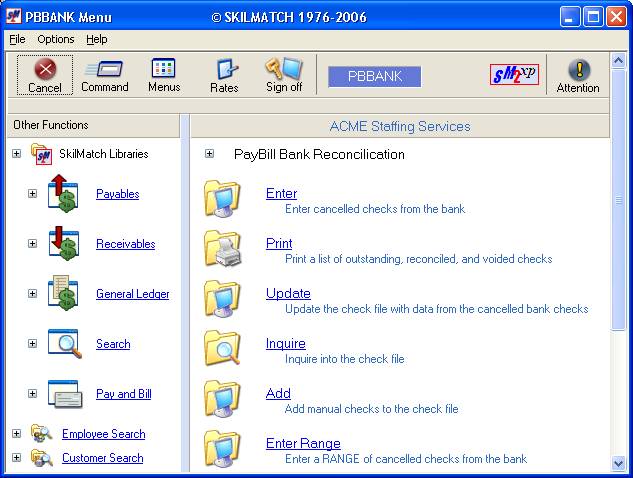Click the Employee Search folder icon
This screenshot has height=478, width=633.
(42, 433)
